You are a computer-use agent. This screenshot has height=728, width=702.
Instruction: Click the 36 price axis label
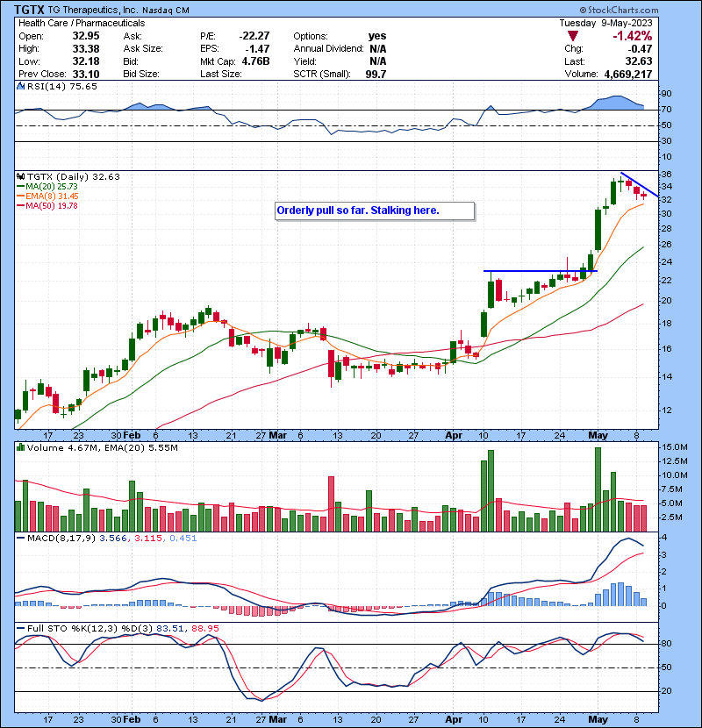click(666, 175)
